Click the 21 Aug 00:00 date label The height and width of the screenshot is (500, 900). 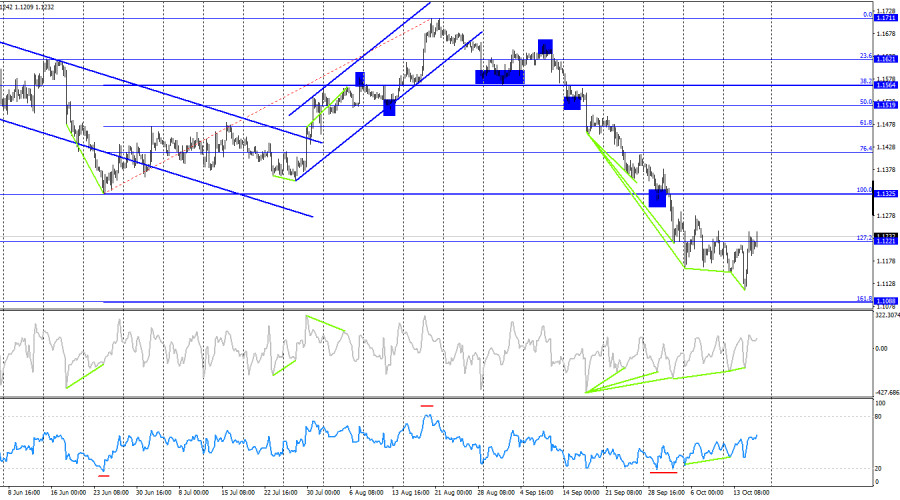[x=453, y=493]
